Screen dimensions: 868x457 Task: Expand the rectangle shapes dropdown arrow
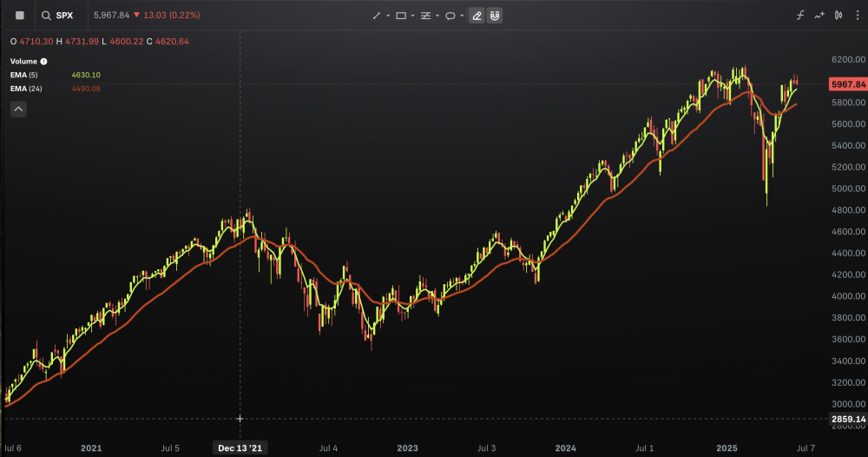click(413, 16)
